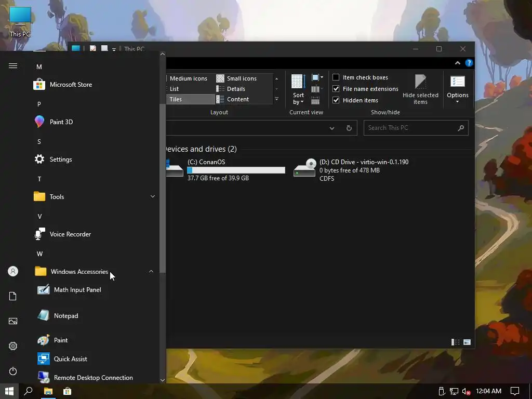Open clock showing 12:04 AM
This screenshot has width=532, height=399.
tap(488, 391)
